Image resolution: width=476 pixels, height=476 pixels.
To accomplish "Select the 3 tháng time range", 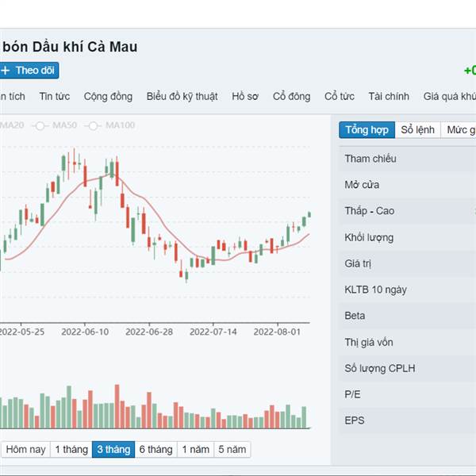I will click(x=113, y=449).
